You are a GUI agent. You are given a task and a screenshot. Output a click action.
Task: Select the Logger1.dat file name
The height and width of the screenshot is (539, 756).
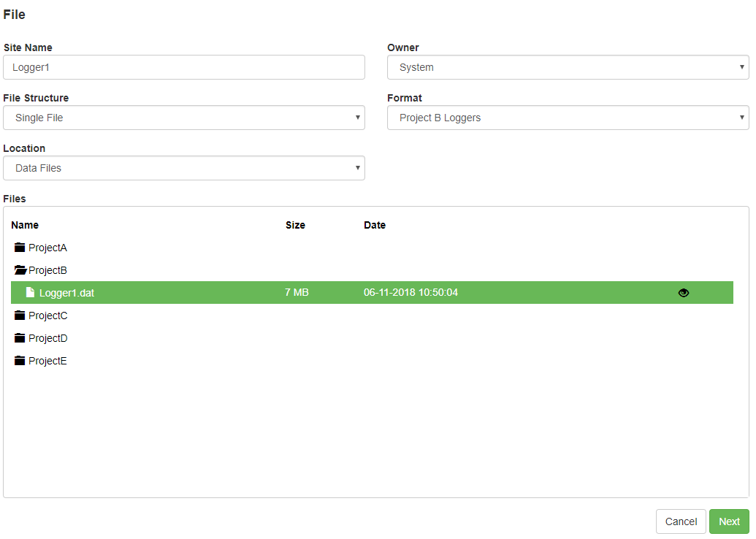[66, 293]
